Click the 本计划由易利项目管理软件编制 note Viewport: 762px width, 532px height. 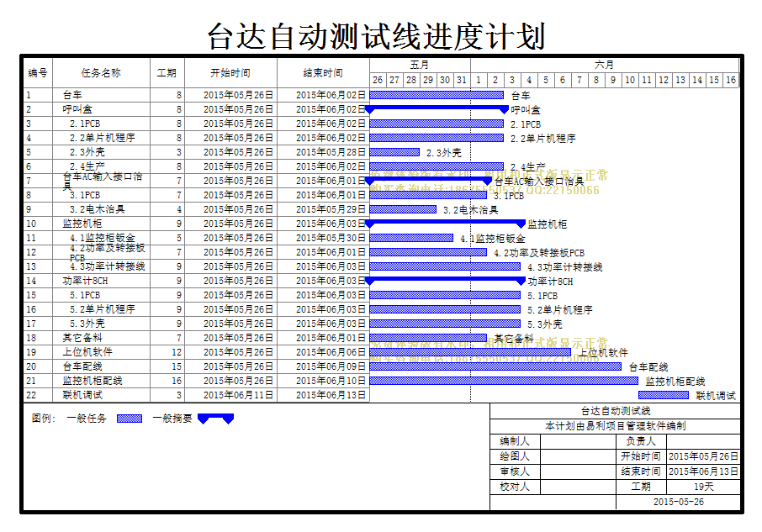coord(616,426)
